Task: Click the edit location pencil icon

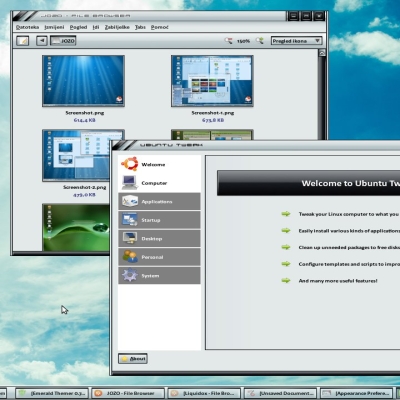Action: coord(23,41)
